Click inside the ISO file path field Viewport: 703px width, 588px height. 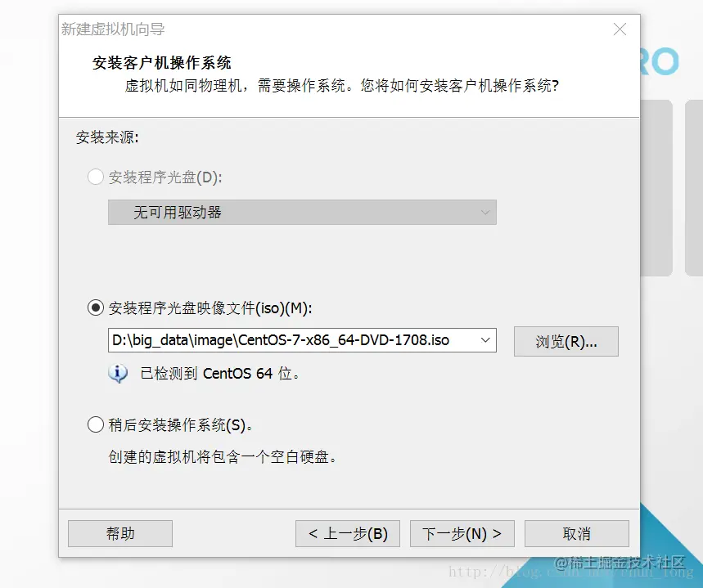[291, 340]
